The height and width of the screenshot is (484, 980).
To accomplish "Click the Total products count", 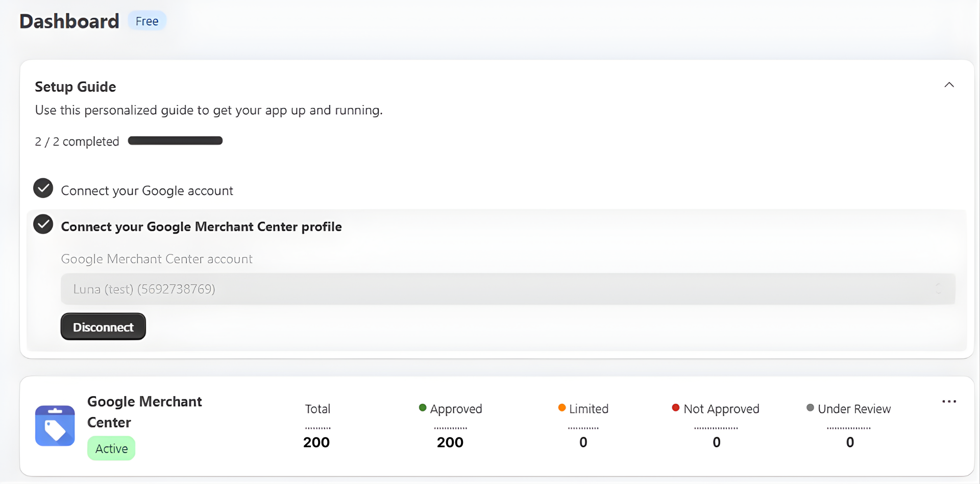I will 316,442.
